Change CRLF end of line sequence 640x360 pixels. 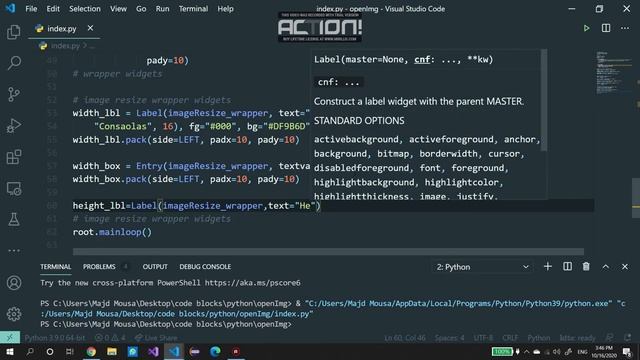tap(510, 338)
